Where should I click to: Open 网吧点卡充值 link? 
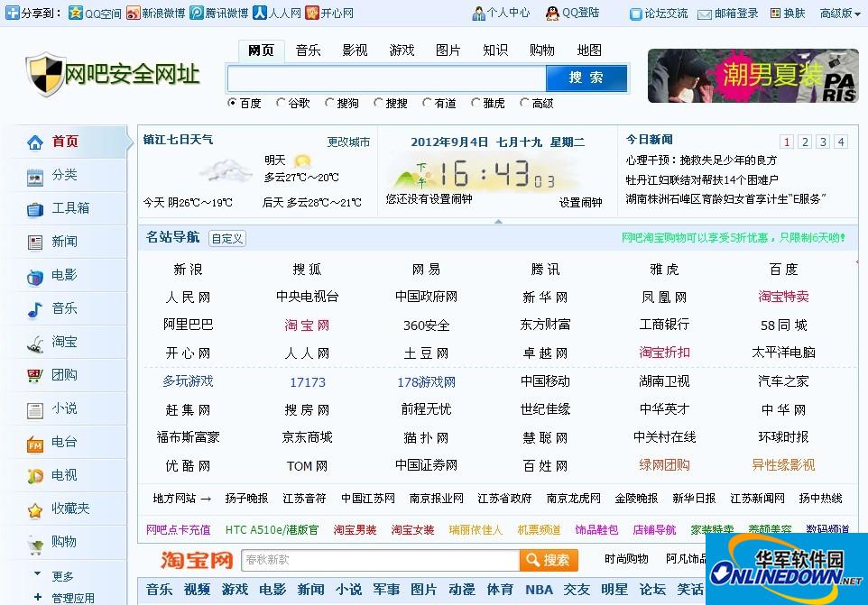tap(179, 530)
